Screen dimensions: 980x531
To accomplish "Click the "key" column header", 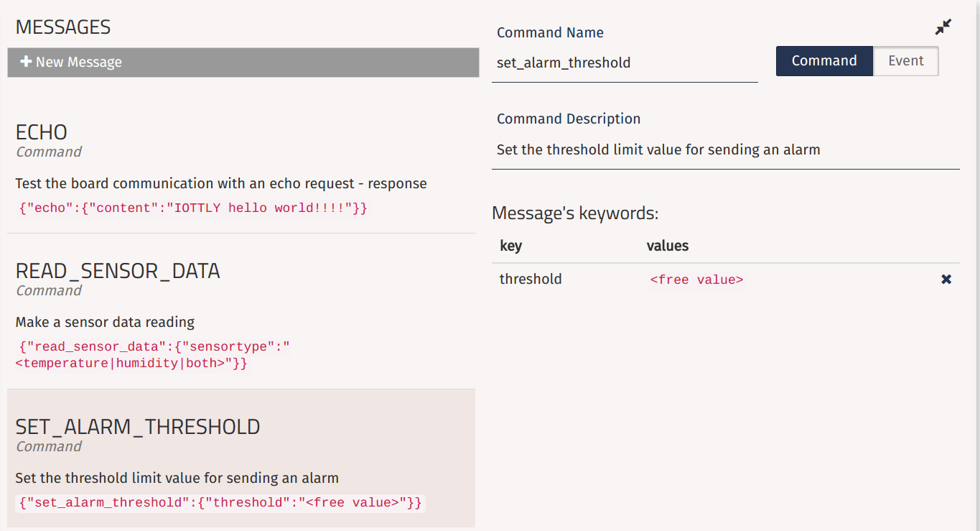I will [x=510, y=246].
